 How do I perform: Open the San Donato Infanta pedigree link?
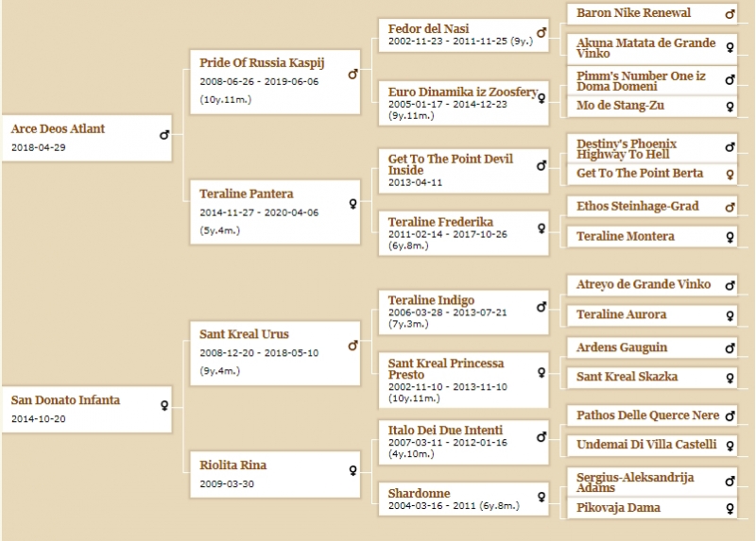point(65,399)
